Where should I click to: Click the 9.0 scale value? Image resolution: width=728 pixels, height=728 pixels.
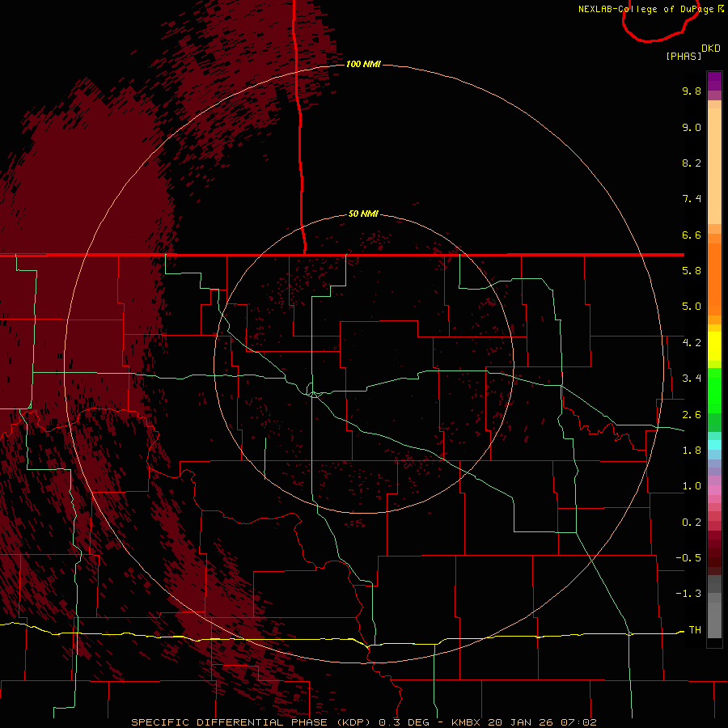tap(692, 127)
